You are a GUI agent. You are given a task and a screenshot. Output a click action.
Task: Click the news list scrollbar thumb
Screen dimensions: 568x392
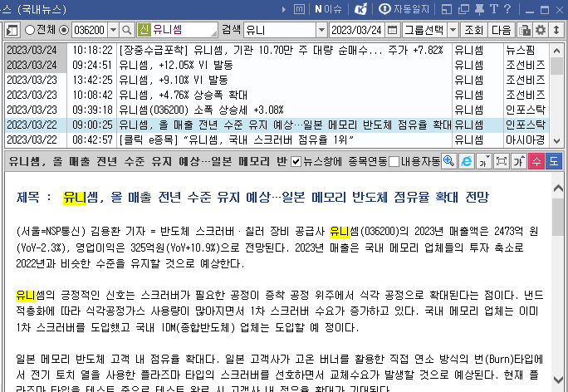tap(556, 66)
